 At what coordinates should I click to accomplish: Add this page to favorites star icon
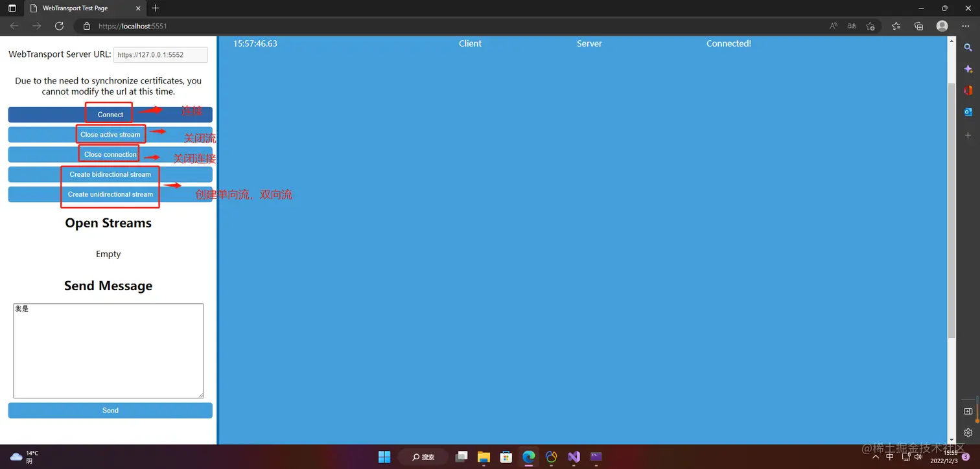870,26
